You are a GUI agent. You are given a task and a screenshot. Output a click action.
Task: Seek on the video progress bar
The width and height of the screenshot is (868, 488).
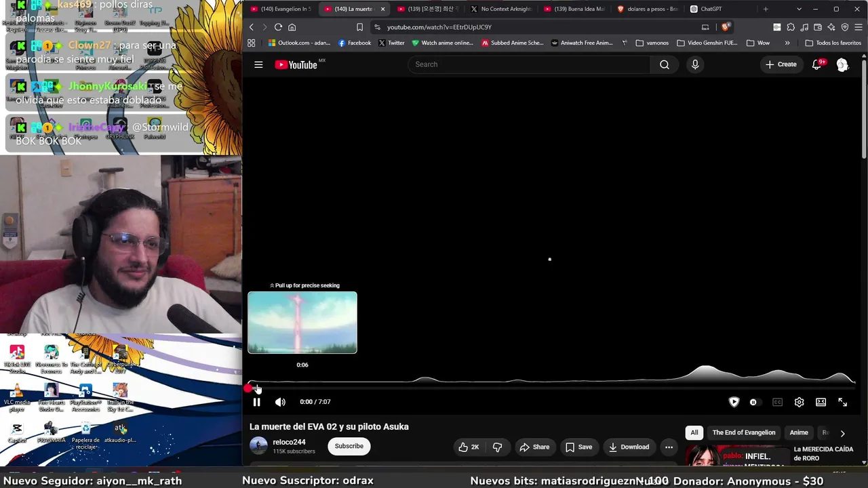pyautogui.click(x=552, y=388)
